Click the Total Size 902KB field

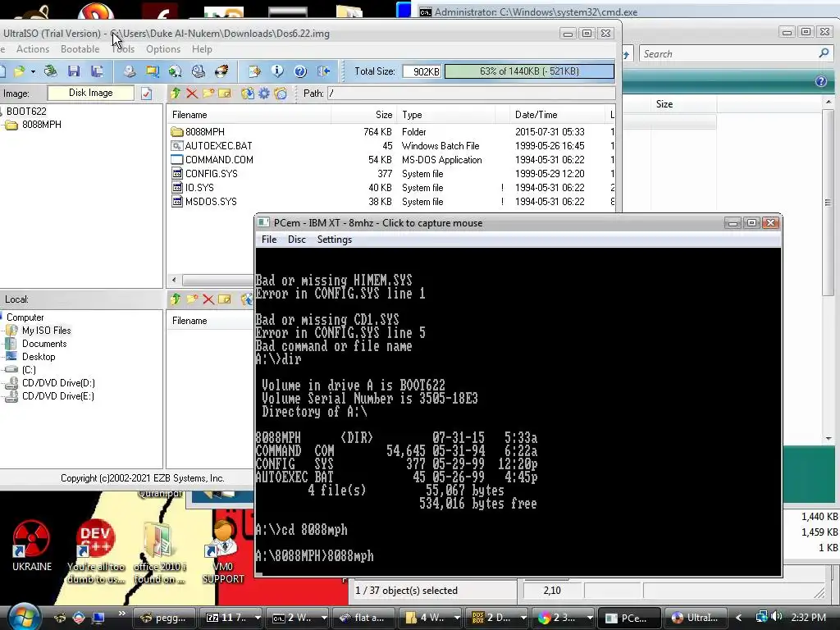pyautogui.click(x=422, y=72)
